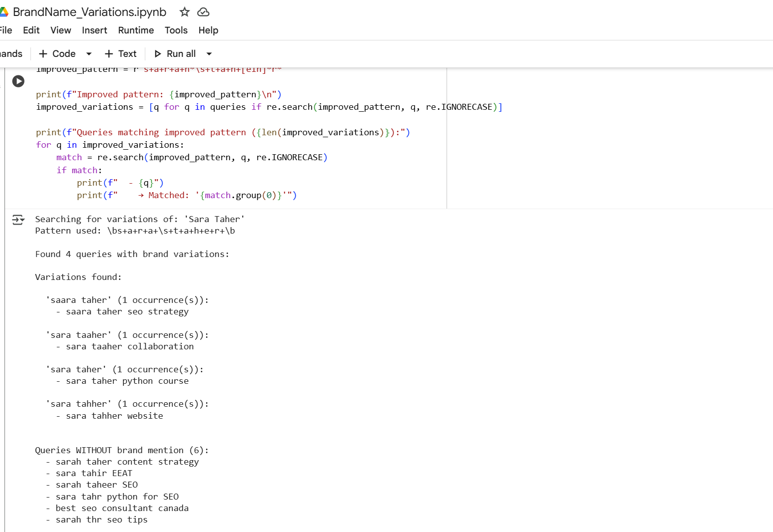Click the Colab notebook logo icon
This screenshot has height=532, width=773.
[x=6, y=11]
